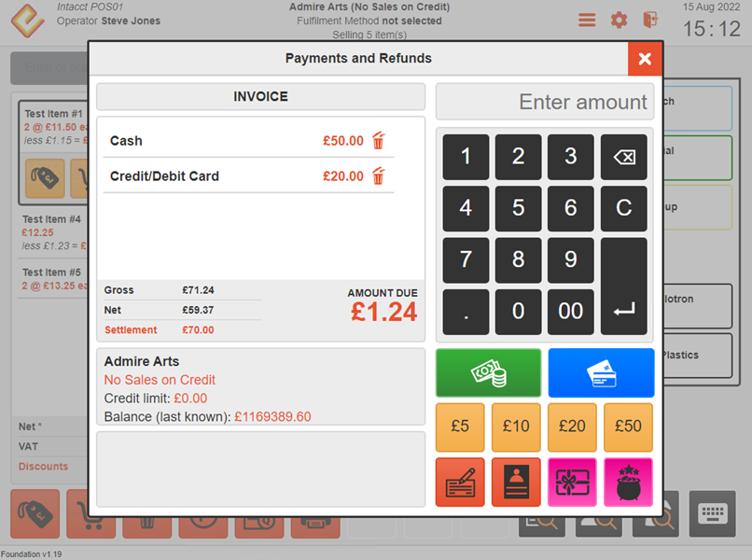The image size is (752, 560).
Task: Choose the cheque payment icon
Action: [x=460, y=483]
